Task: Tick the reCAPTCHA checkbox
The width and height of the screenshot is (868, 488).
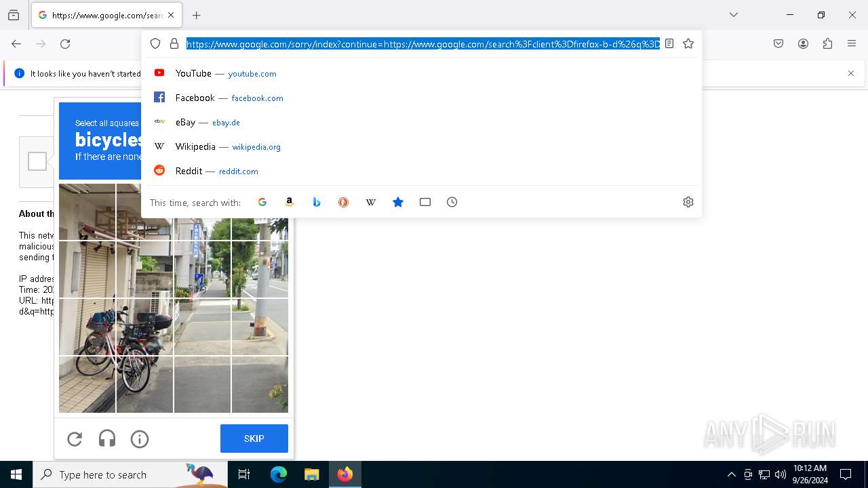Action: [37, 161]
